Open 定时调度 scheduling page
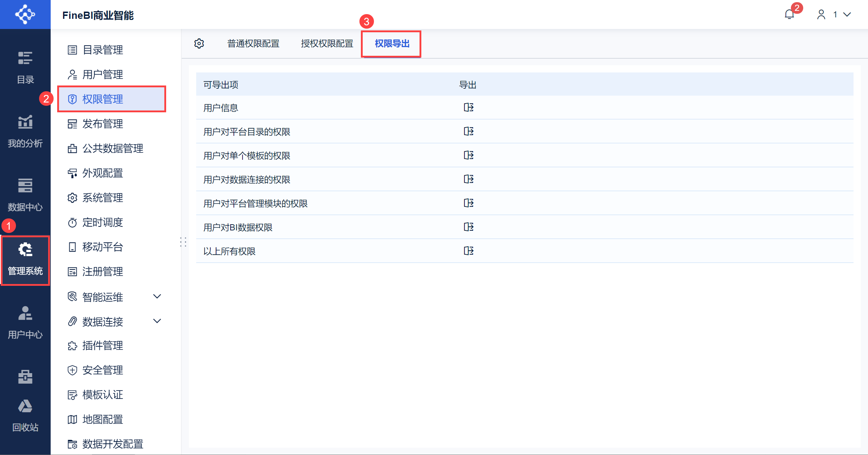The image size is (868, 455). pyautogui.click(x=102, y=222)
